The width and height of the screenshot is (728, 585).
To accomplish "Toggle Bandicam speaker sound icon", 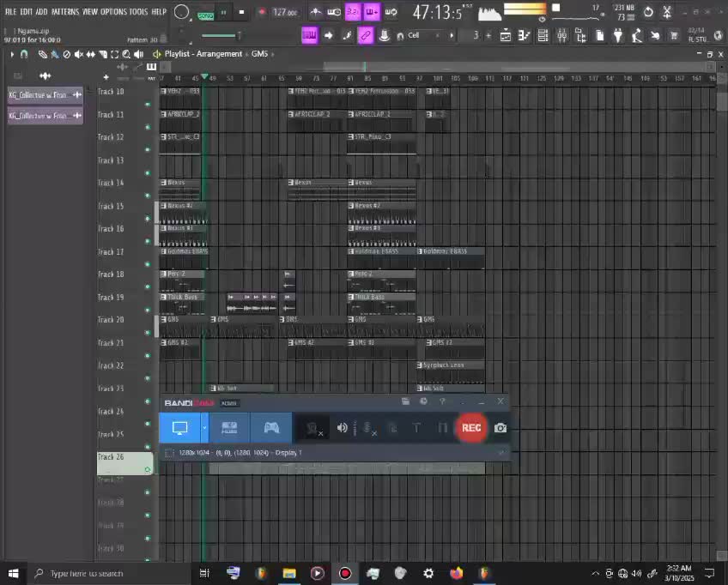I will tap(342, 427).
